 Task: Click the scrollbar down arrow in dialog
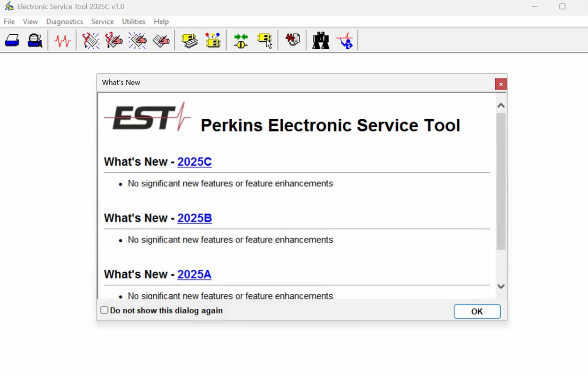[x=501, y=286]
